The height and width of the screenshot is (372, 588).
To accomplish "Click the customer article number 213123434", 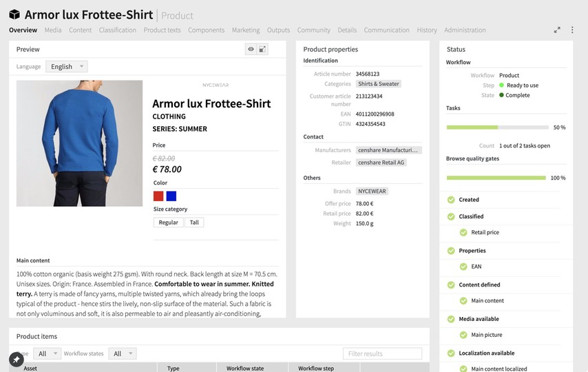I will tap(369, 96).
